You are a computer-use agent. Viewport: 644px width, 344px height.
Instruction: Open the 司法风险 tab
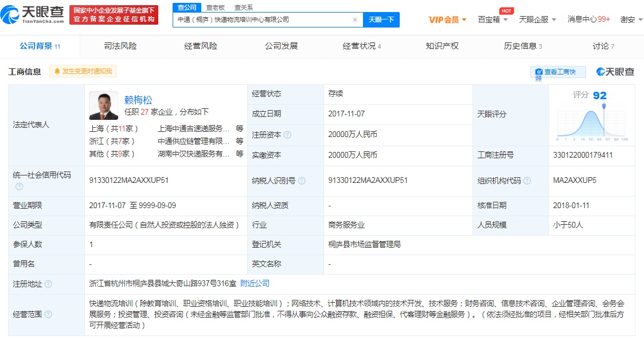(x=120, y=46)
